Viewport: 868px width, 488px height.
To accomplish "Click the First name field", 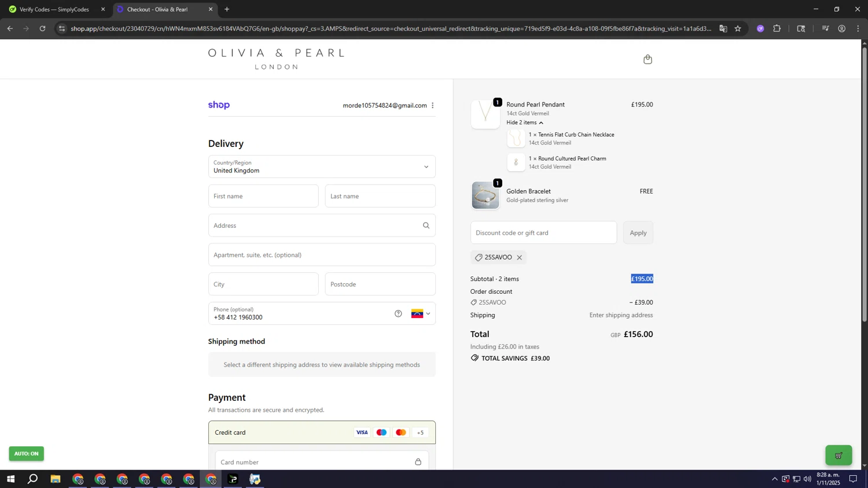I will click(263, 196).
